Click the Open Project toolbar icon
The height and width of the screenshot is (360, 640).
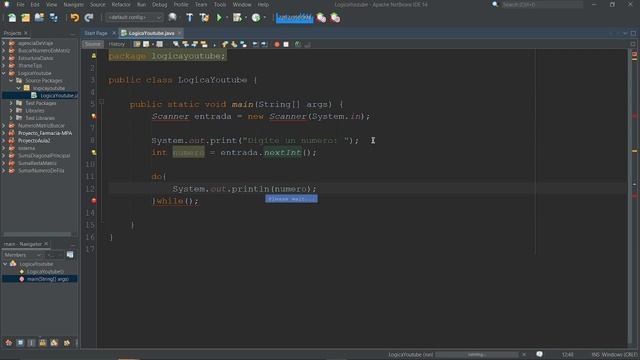click(x=39, y=18)
